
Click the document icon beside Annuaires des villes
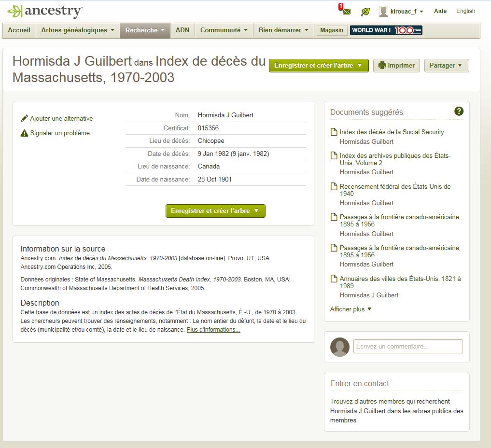tap(334, 279)
